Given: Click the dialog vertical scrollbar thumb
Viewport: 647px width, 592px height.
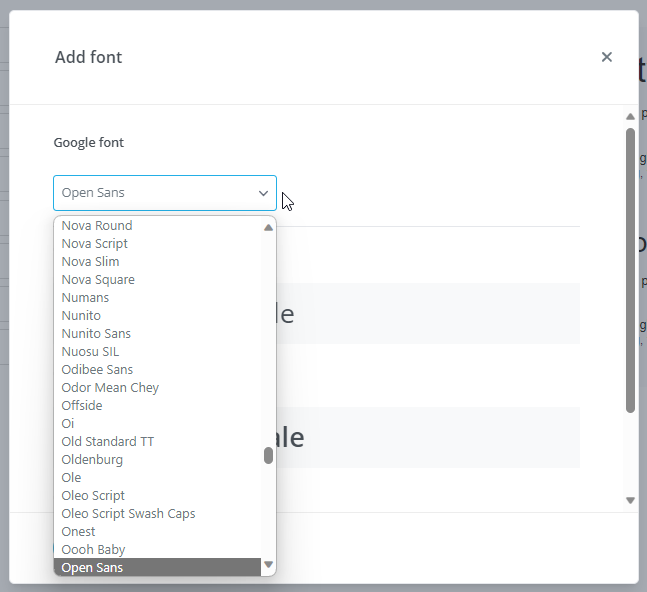Looking at the screenshot, I should (630, 270).
